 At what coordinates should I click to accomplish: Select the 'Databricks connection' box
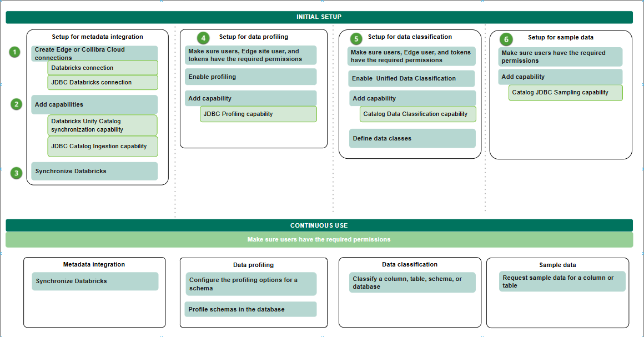[103, 68]
